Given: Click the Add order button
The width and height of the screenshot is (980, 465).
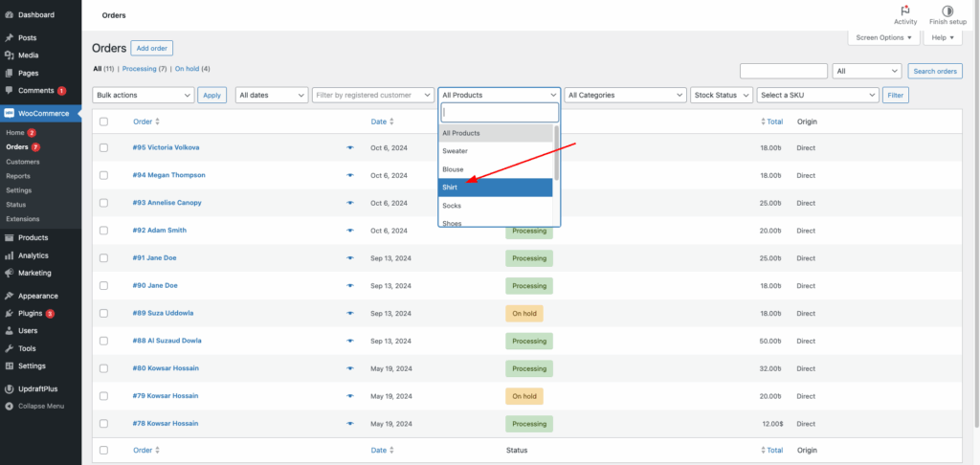Looking at the screenshot, I should [152, 48].
